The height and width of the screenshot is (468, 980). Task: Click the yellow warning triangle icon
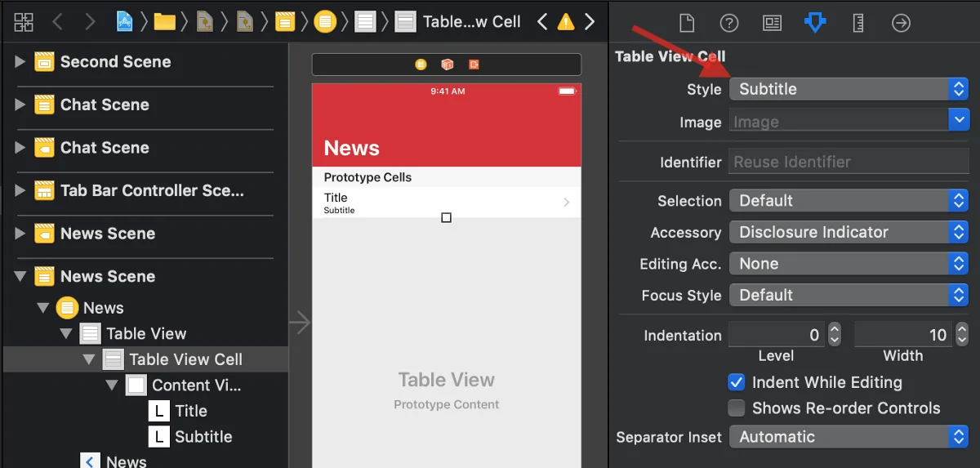565,22
